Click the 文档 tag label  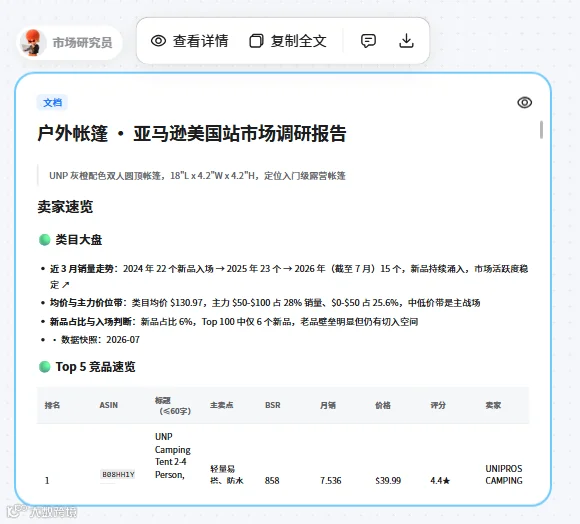(x=52, y=102)
